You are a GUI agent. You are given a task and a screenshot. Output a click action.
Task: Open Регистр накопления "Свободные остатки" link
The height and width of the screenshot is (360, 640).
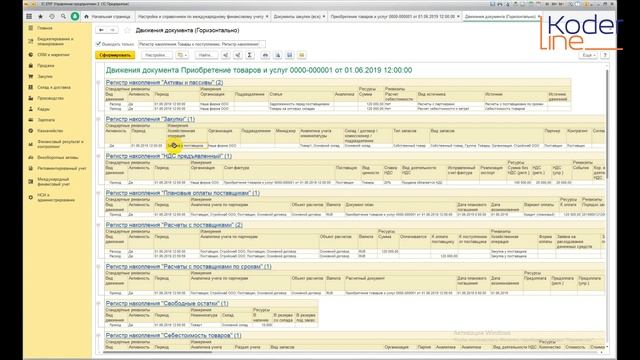(x=167, y=303)
